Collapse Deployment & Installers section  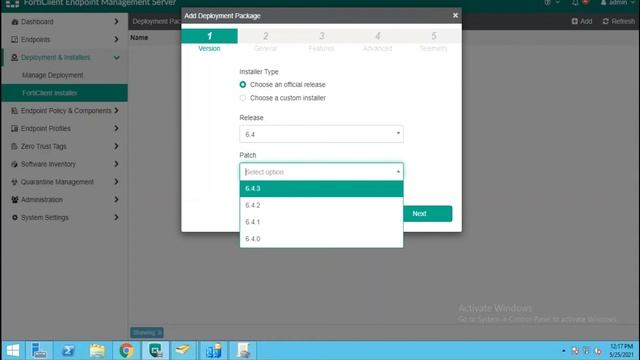116,58
